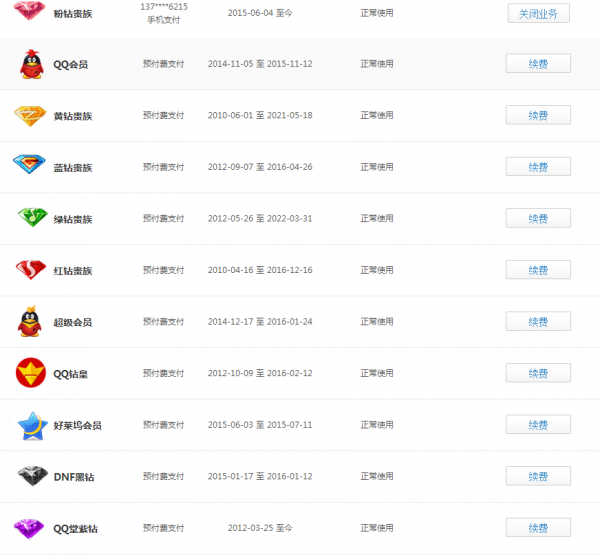Click date range ending 2016-01-12

pos(260,476)
